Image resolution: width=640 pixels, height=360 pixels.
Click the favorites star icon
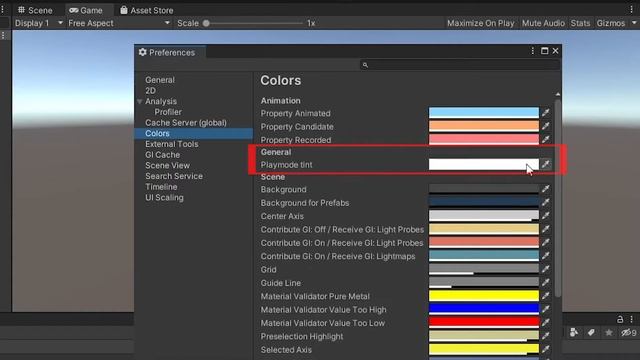pyautogui.click(x=609, y=333)
